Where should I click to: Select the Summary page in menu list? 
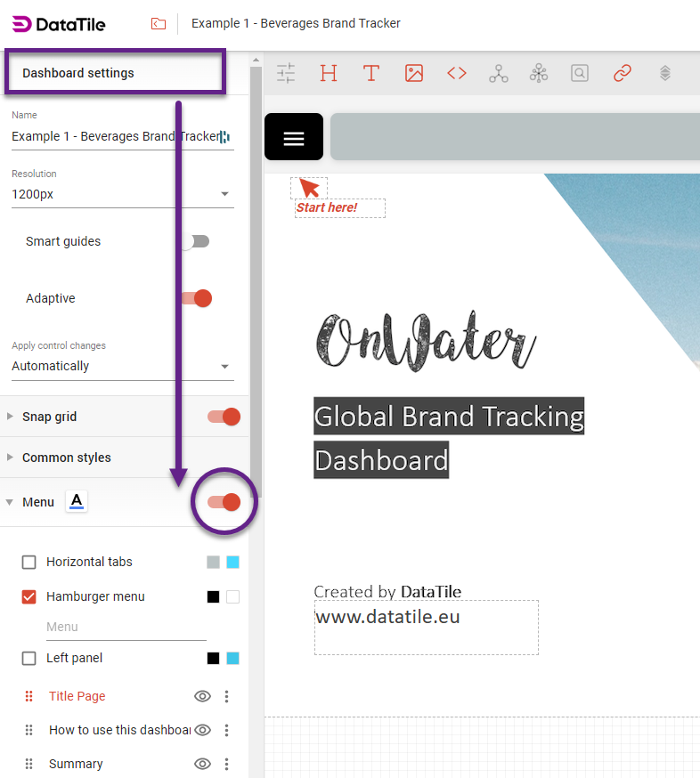coord(76,764)
